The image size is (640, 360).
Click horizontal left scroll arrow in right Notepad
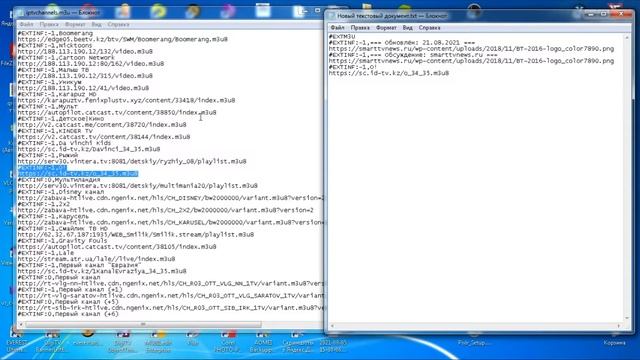point(332,326)
